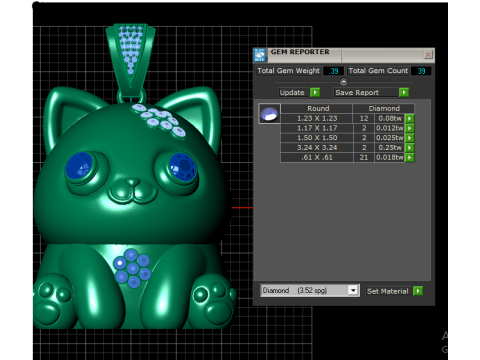Click green arrow on 0.025tw row
Screen dimensions: 480x360
click(x=410, y=138)
